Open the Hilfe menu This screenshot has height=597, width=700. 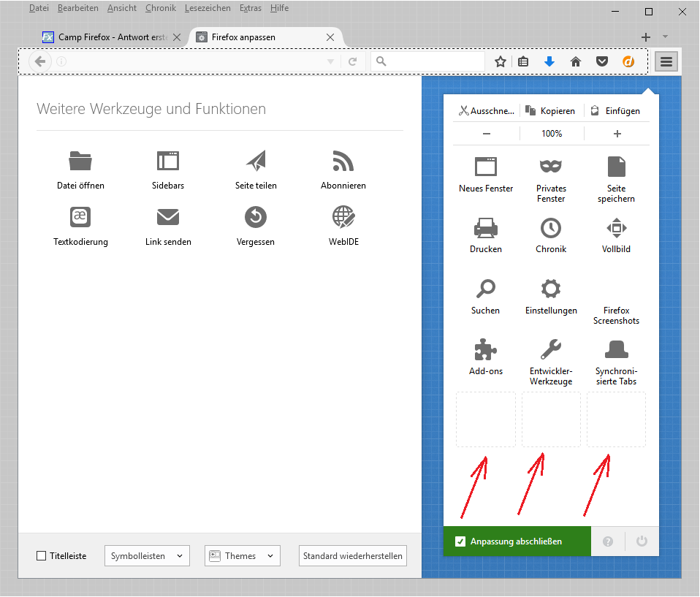[279, 8]
